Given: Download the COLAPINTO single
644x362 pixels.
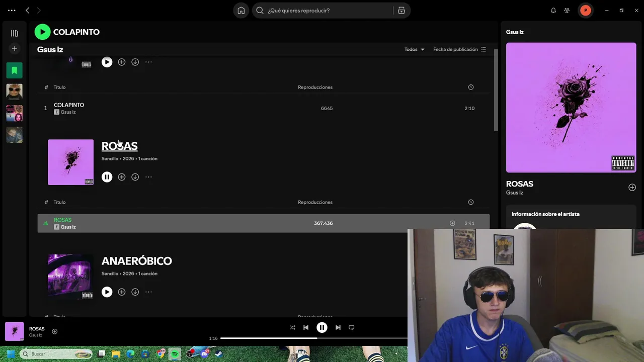Looking at the screenshot, I should click(135, 62).
